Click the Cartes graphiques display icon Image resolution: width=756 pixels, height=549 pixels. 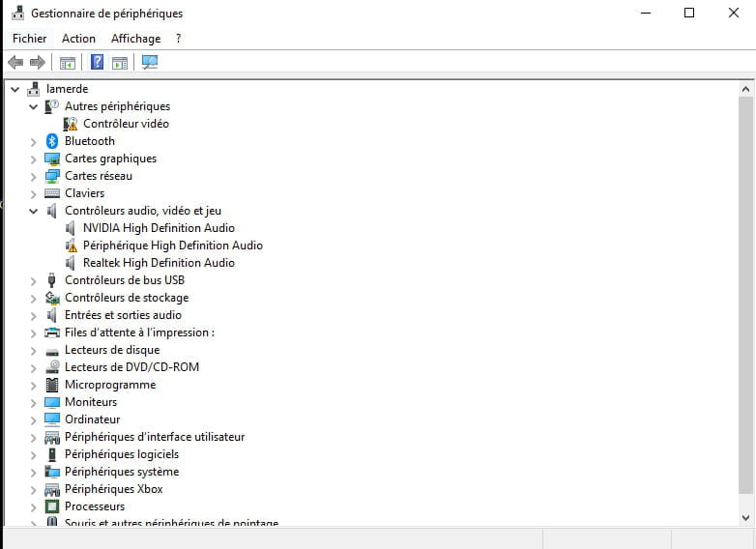coord(52,159)
